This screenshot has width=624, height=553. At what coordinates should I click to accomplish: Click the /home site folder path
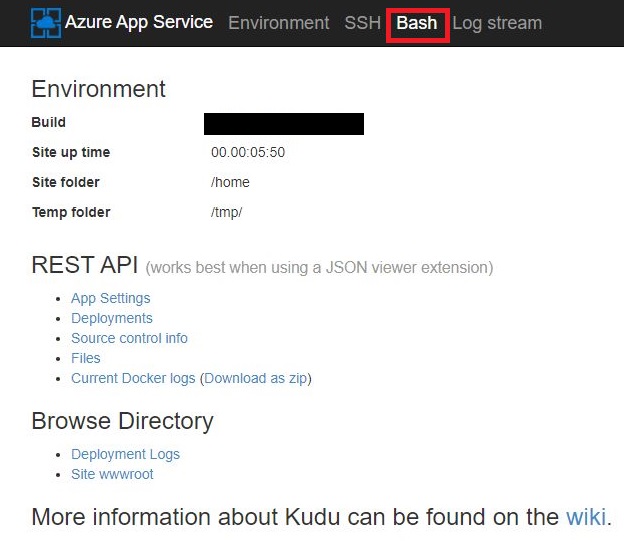pos(230,182)
